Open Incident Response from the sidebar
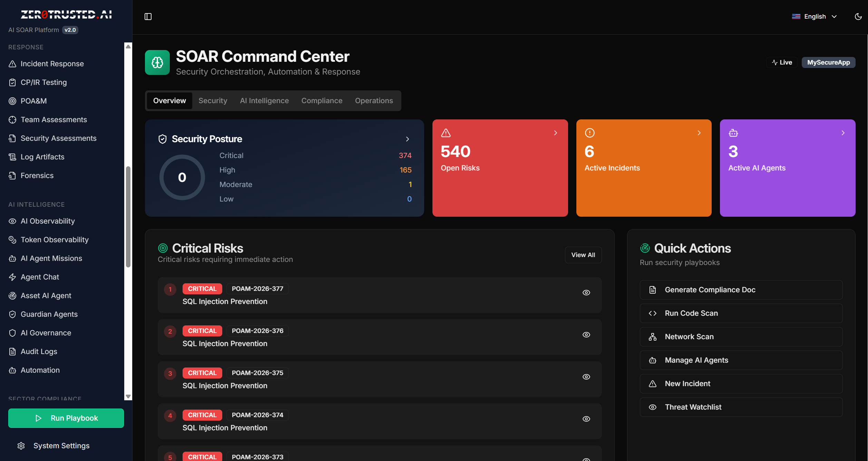 coord(52,64)
